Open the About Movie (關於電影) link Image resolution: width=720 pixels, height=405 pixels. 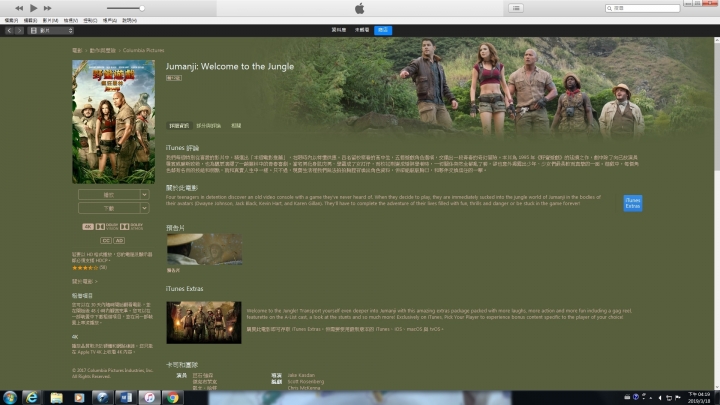click(x=84, y=281)
